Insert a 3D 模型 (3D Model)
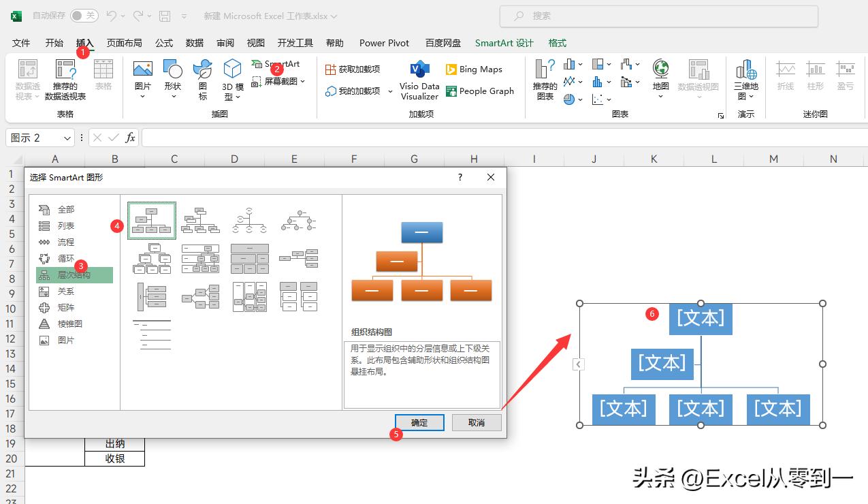 [232, 75]
